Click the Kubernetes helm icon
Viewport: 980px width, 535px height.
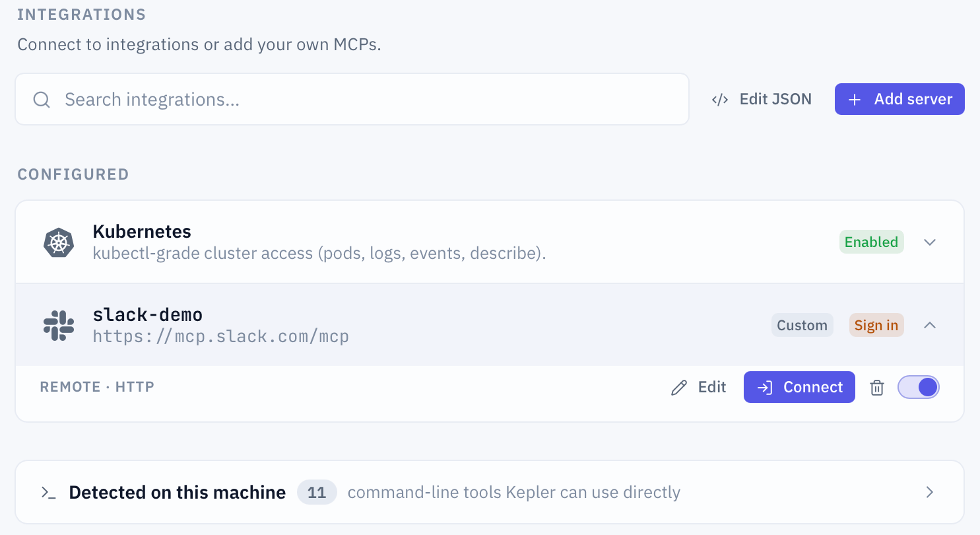coord(58,242)
